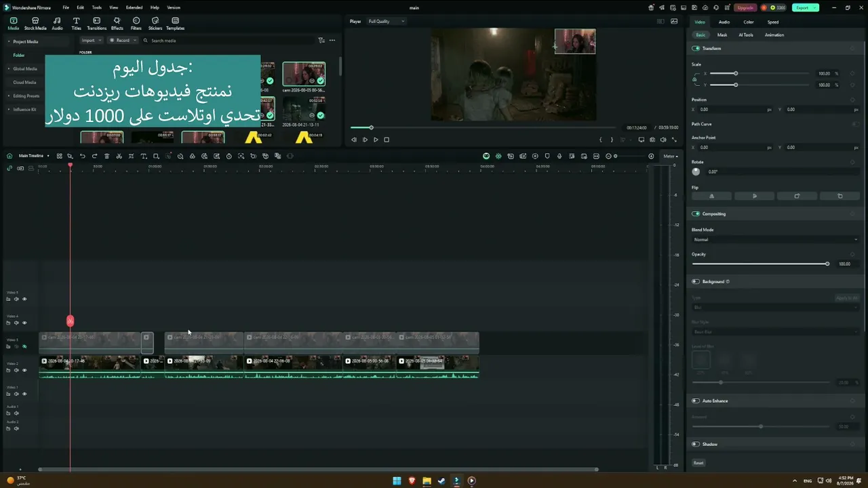The height and width of the screenshot is (488, 868).
Task: Open the Stickers tab
Action: (x=155, y=24)
